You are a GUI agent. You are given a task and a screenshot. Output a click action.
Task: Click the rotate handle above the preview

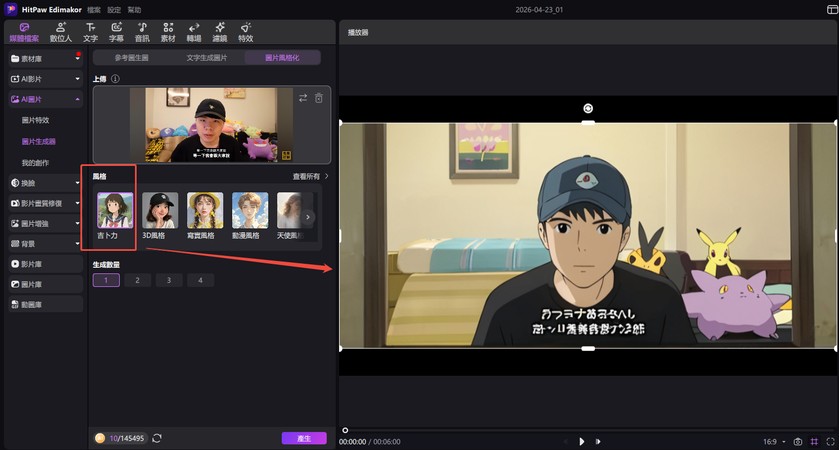(588, 109)
